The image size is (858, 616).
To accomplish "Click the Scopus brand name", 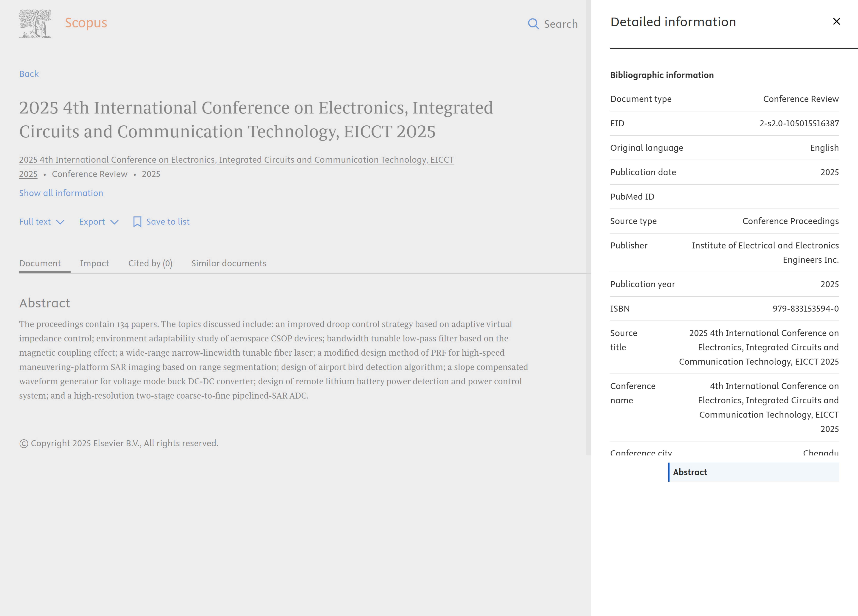I will coord(86,23).
